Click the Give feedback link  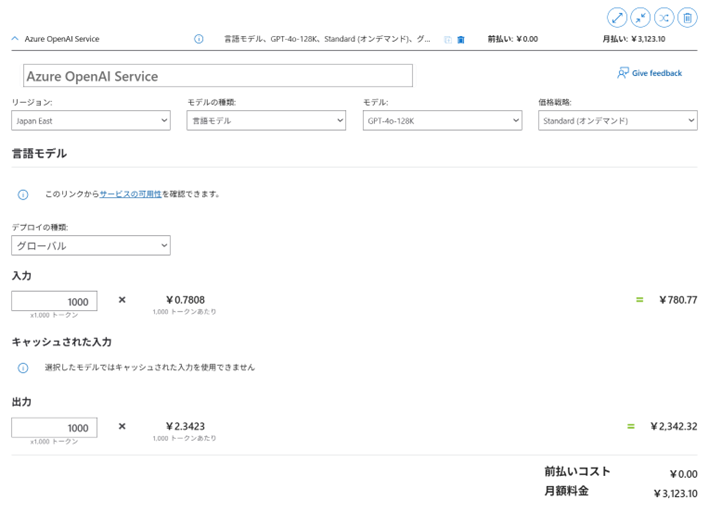pyautogui.click(x=650, y=73)
